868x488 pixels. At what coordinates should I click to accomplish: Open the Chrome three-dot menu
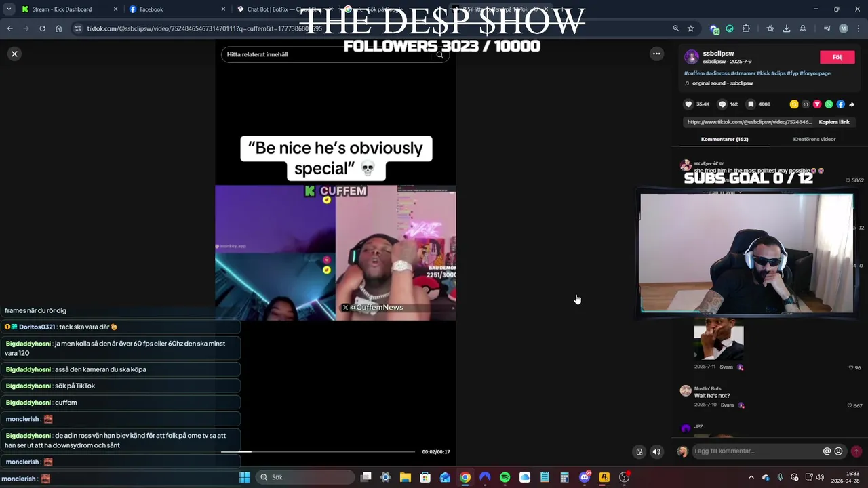[858, 28]
